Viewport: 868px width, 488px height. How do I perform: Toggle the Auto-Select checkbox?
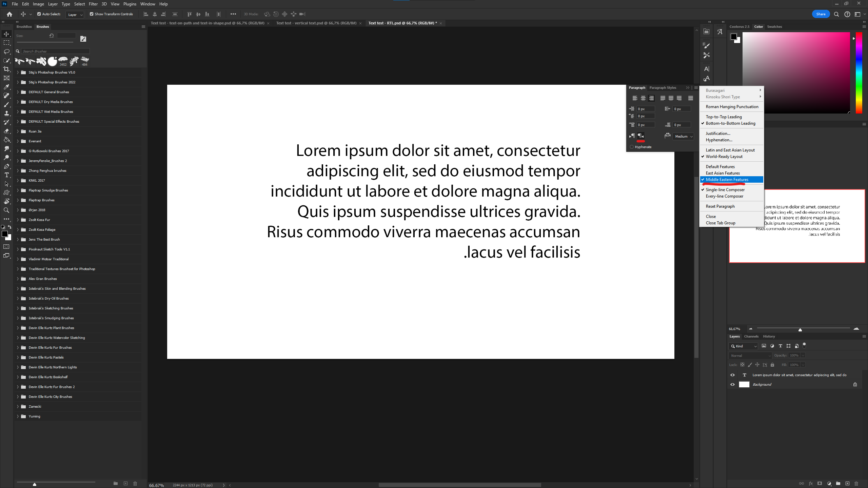[x=39, y=14]
